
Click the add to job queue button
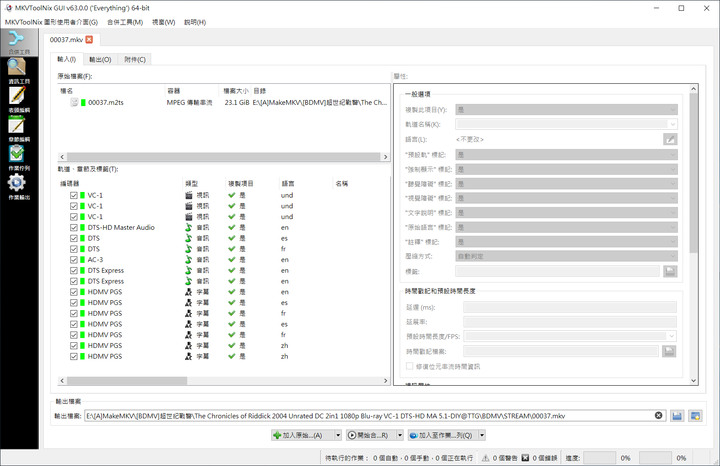tap(443, 435)
